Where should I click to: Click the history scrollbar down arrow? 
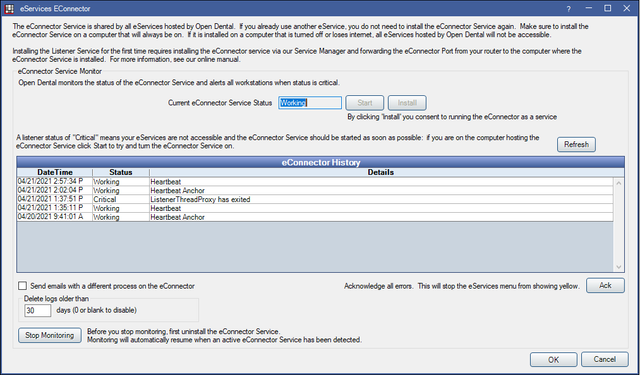point(618,267)
